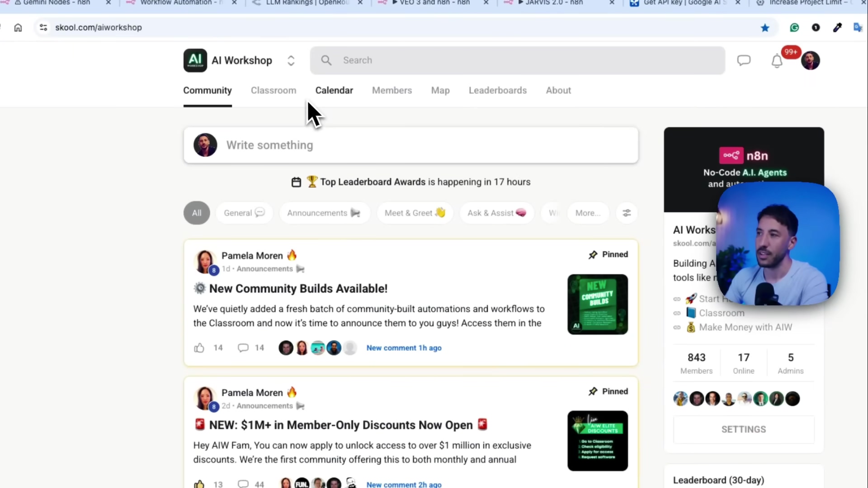Like the Member-Only Discounts post

199,484
